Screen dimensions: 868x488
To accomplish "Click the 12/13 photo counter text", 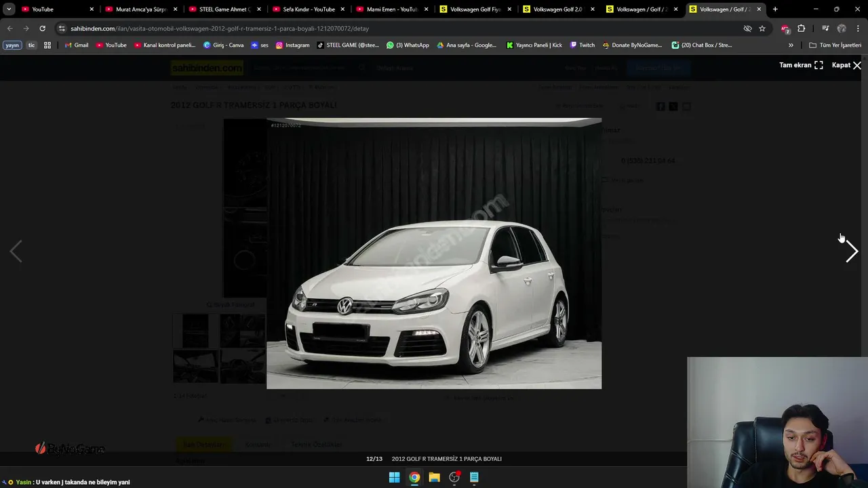I will pos(374,459).
